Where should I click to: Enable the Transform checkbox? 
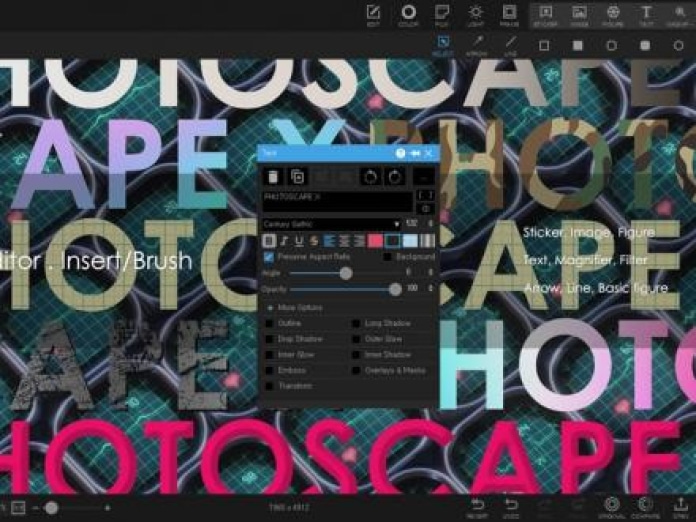pyautogui.click(x=269, y=386)
